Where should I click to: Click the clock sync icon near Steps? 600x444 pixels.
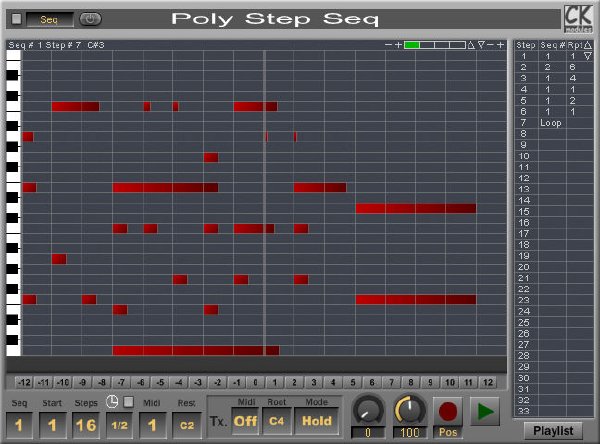coord(112,402)
